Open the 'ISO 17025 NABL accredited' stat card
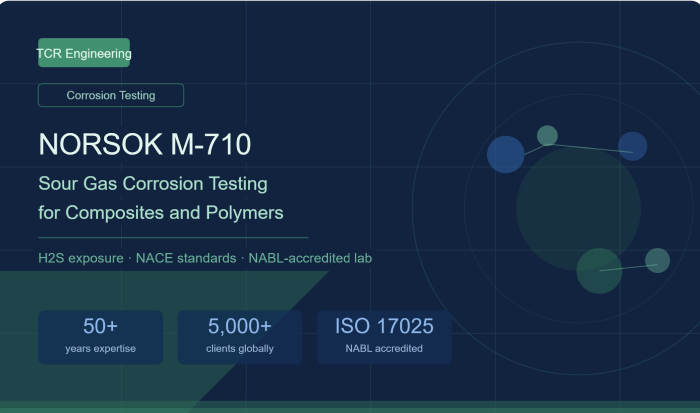Screen dimensions: 700x413 [384, 337]
